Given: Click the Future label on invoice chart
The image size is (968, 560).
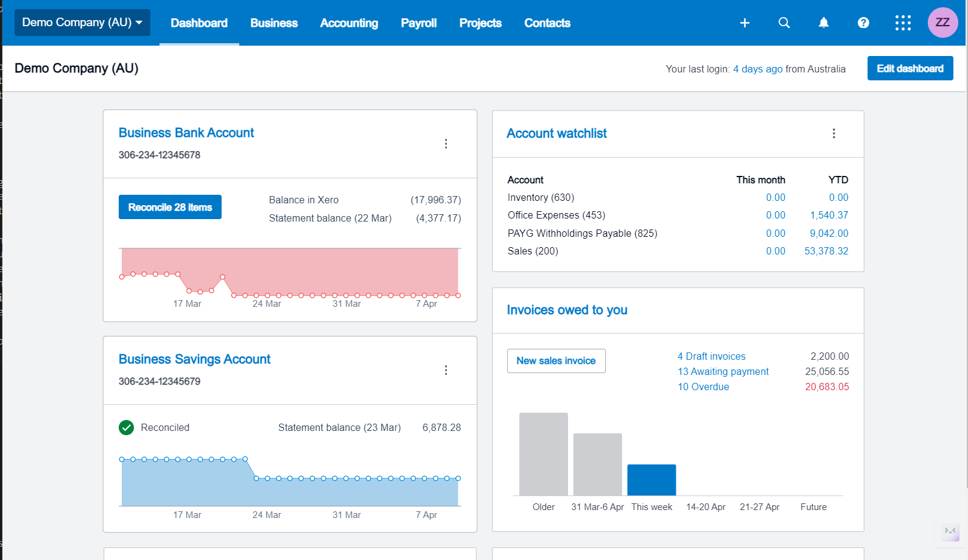Looking at the screenshot, I should [x=813, y=507].
